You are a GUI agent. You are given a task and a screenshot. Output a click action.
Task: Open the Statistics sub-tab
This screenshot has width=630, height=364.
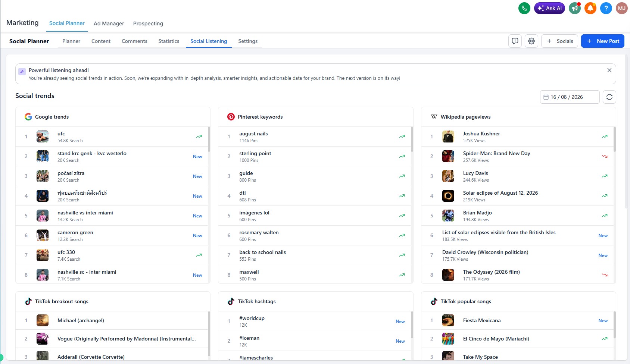[169, 41]
